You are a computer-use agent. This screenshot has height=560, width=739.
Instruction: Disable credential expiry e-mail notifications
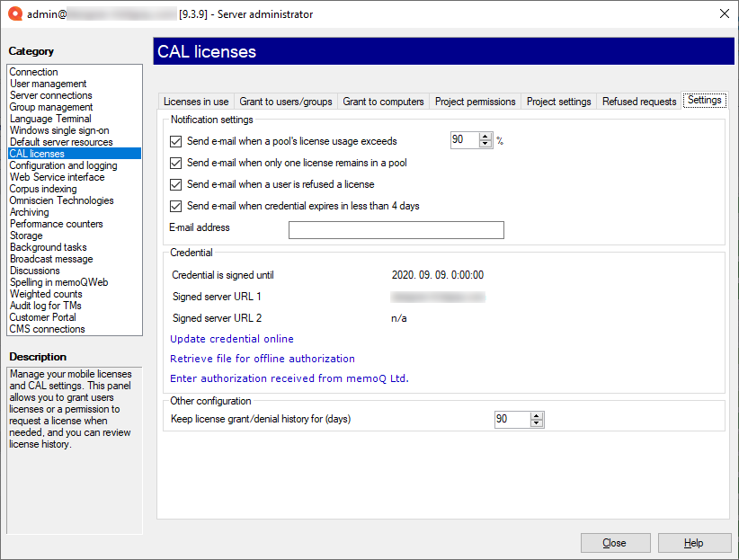[174, 205]
